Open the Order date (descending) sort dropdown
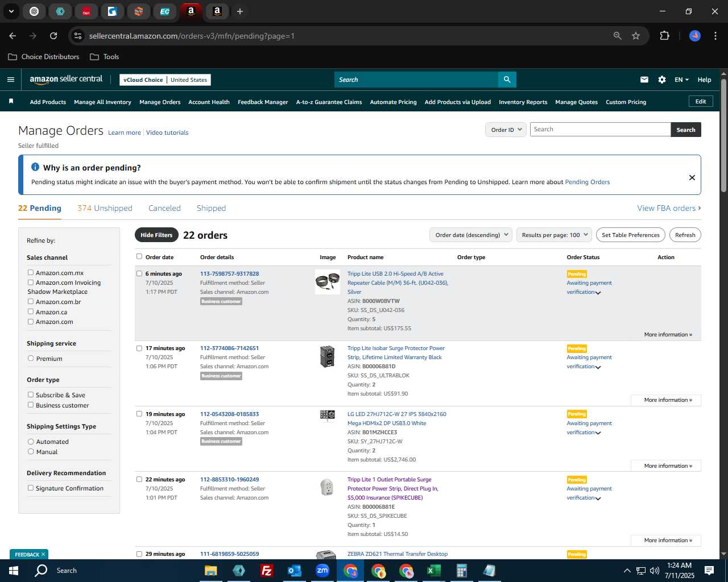The width and height of the screenshot is (728, 582). coord(471,235)
